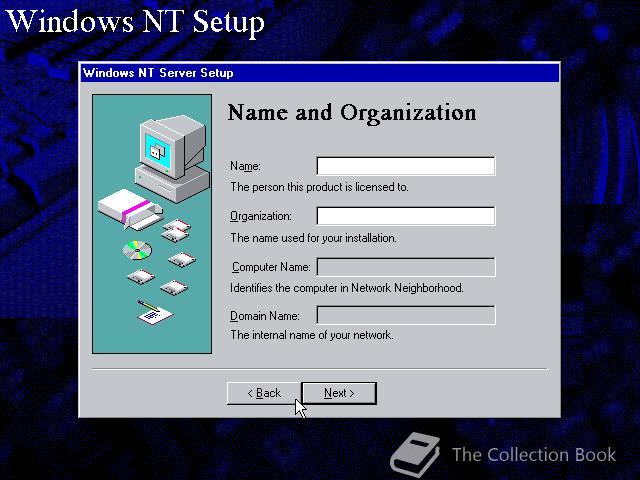Image resolution: width=640 pixels, height=480 pixels.
Task: Click the "Name:" label
Action: point(245,166)
